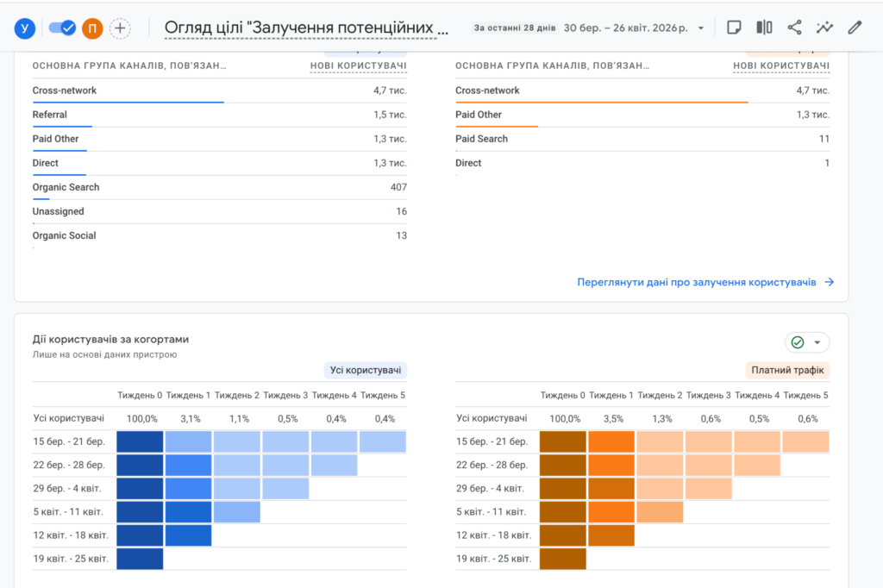Select the 'Усі користувачі' cohort chart label
Viewport: 883px width, 588px height.
pos(365,370)
